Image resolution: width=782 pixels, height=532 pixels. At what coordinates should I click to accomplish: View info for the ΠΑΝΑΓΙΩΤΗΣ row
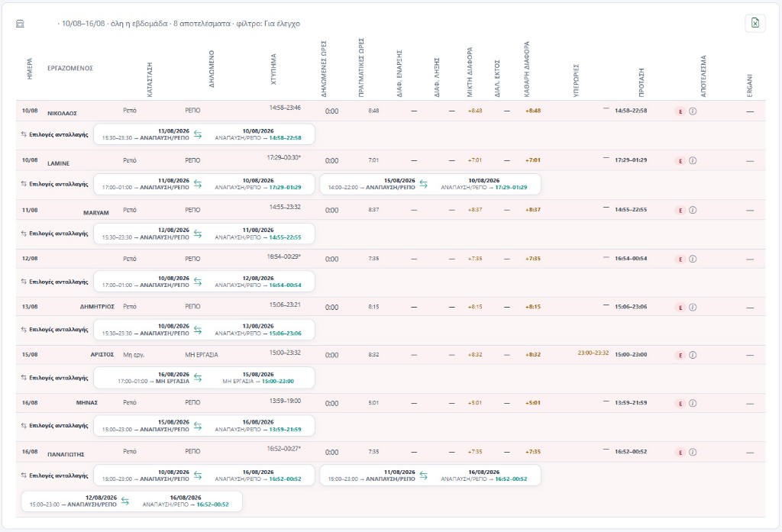click(693, 452)
